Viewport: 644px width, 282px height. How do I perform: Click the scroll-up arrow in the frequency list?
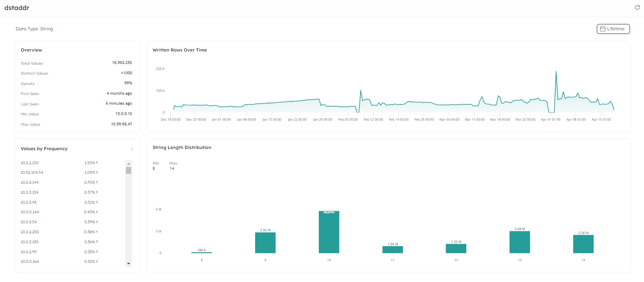click(x=128, y=163)
